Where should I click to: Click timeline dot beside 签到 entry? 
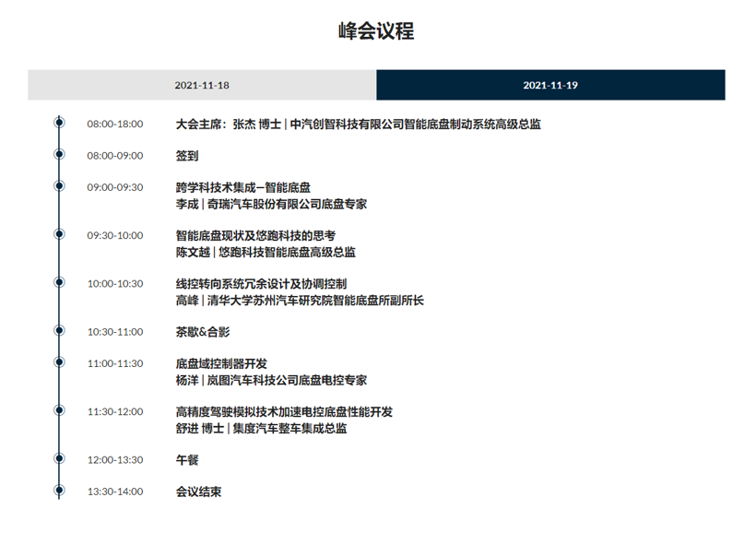(x=59, y=154)
